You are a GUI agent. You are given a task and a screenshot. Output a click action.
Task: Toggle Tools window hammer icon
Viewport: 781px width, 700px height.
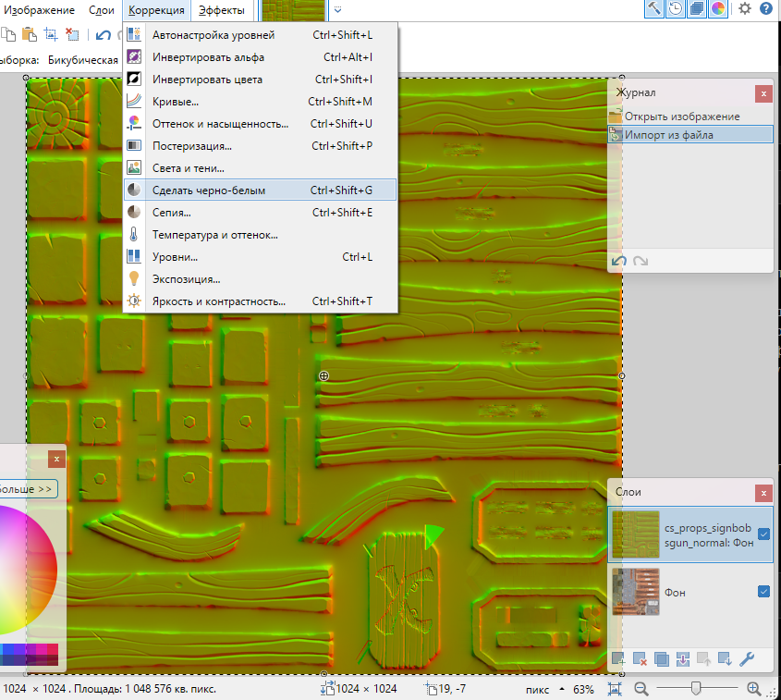[x=654, y=8]
